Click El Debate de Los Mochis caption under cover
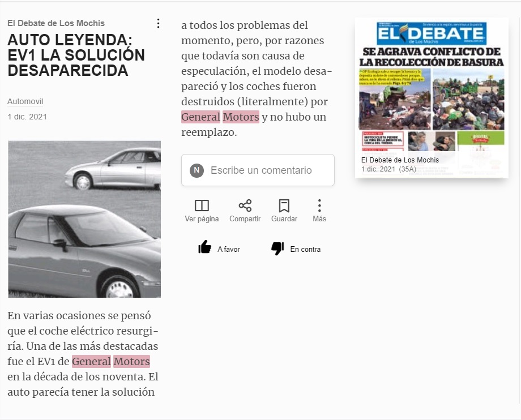 (400, 160)
